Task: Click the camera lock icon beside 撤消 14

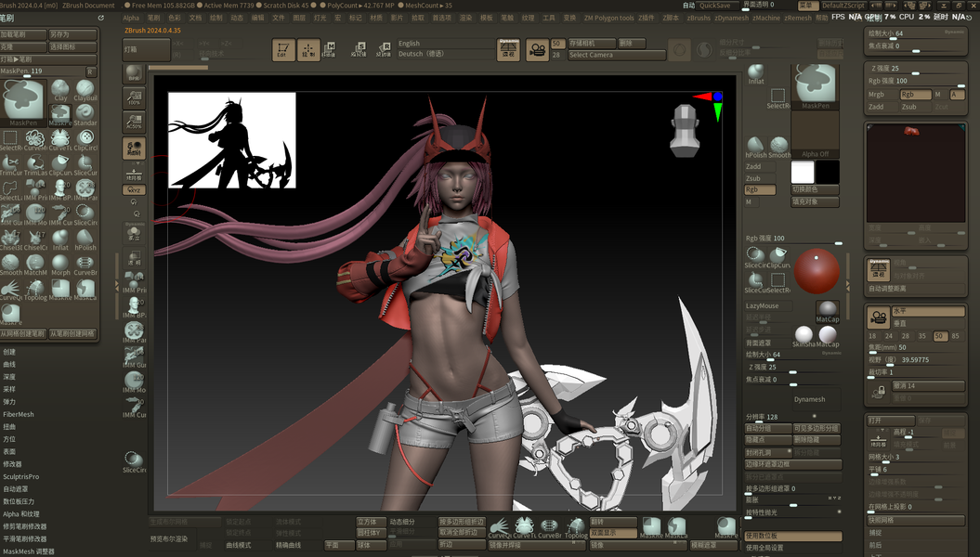Action: coord(879,392)
